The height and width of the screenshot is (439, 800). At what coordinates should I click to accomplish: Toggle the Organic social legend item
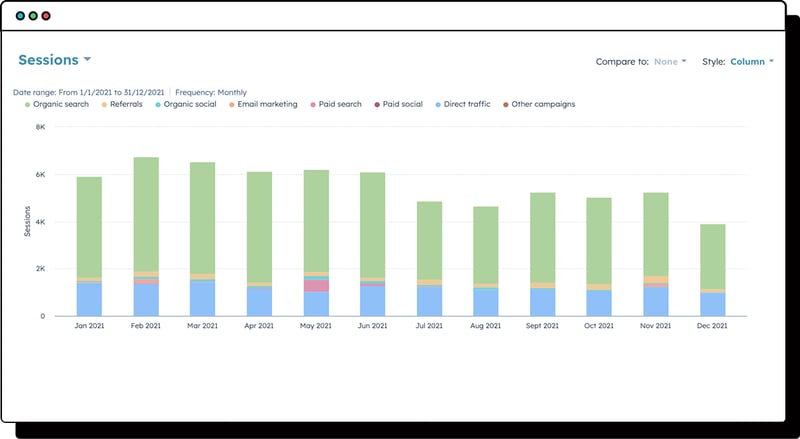tap(186, 104)
